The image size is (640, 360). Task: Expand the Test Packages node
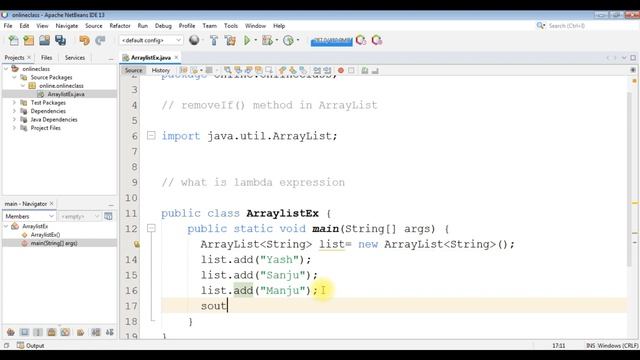(x=14, y=102)
